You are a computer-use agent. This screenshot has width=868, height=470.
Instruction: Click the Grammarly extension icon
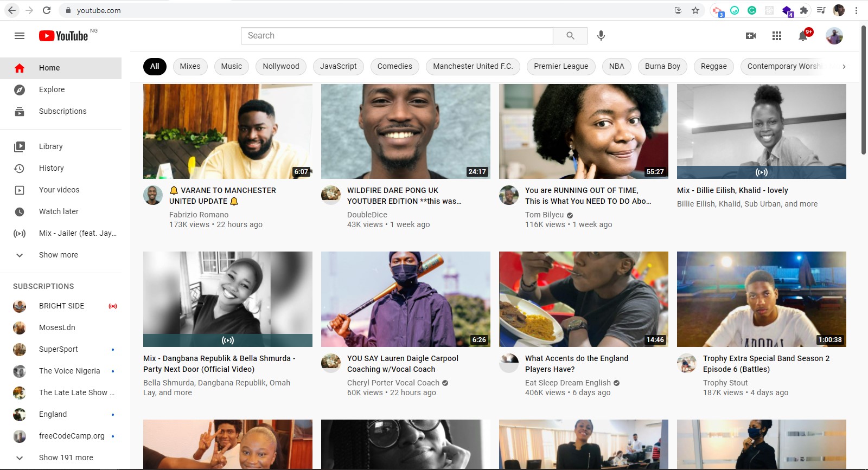click(752, 10)
